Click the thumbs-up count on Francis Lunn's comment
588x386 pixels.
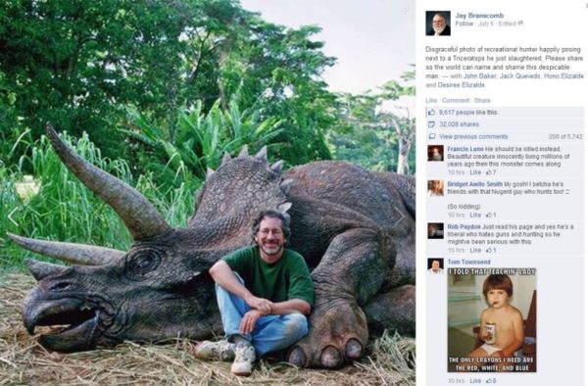(x=491, y=172)
